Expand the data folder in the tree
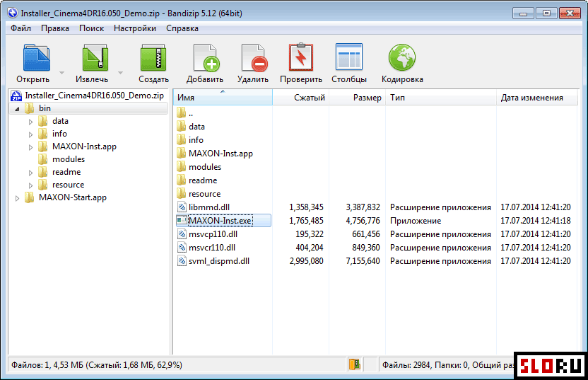This screenshot has height=380, width=588. click(31, 122)
